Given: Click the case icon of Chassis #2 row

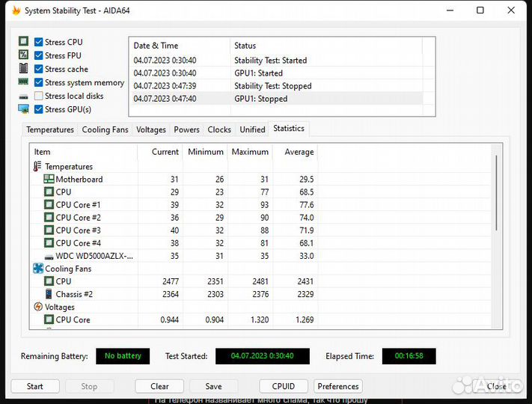Looking at the screenshot, I should (49, 294).
